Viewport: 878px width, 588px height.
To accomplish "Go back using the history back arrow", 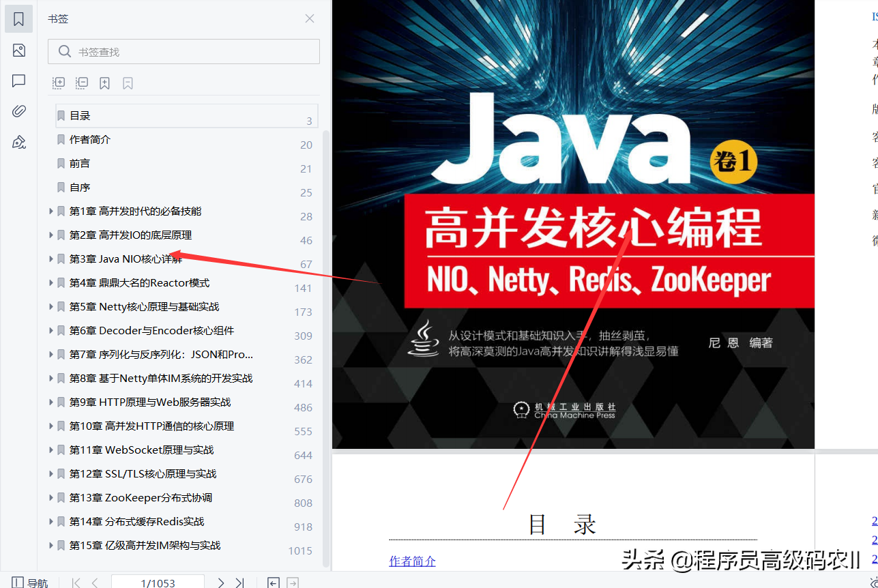I will click(273, 583).
